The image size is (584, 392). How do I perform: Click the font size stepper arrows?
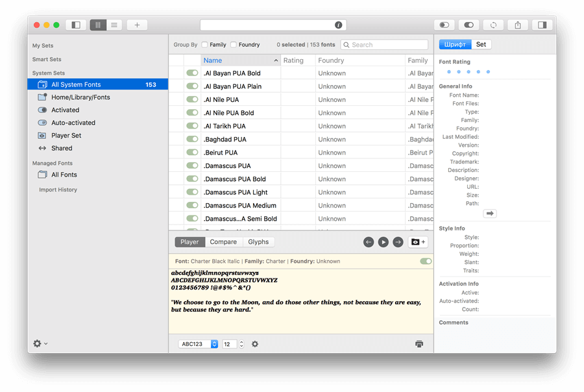(x=241, y=344)
